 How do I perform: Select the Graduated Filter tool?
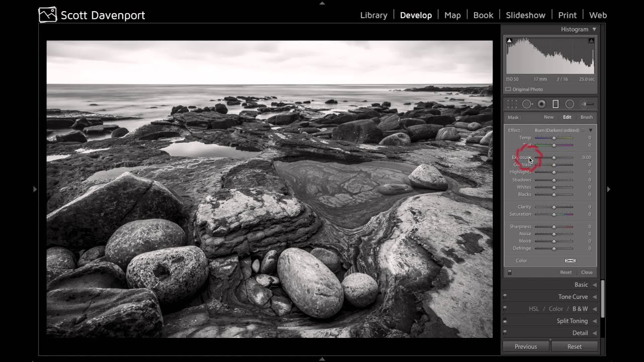(x=555, y=104)
